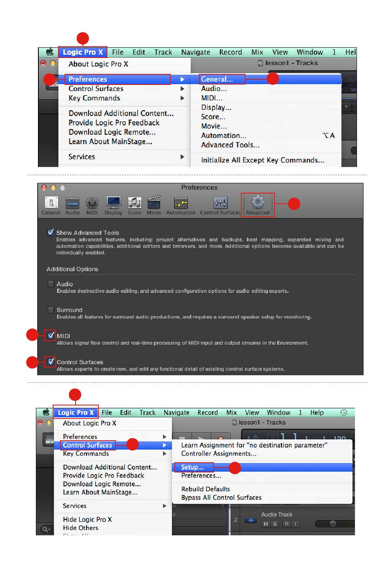Enable the Surround option checkbox

51,310
